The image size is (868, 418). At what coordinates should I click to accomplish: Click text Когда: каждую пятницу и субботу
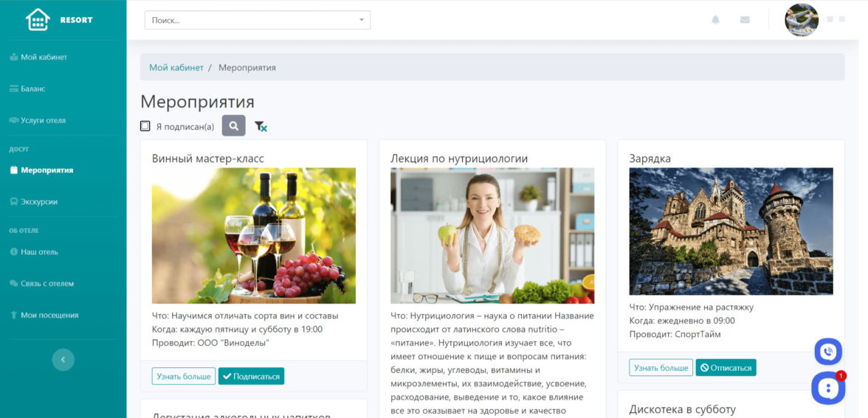pyautogui.click(x=238, y=330)
